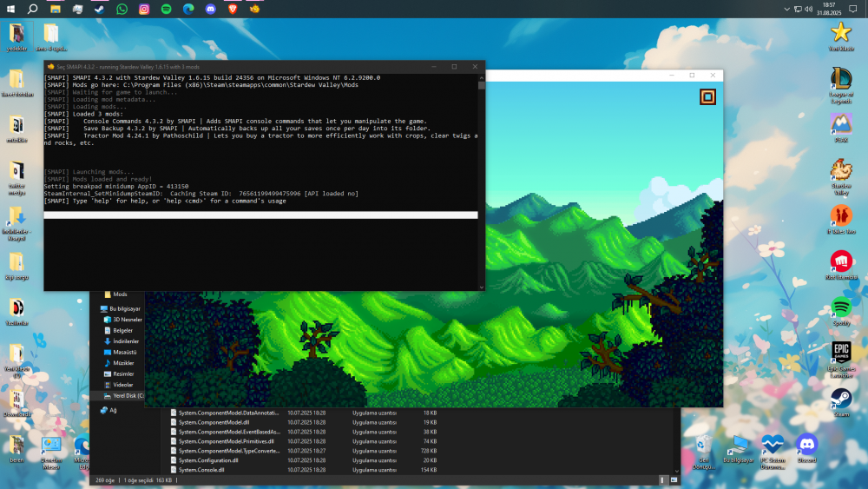The width and height of the screenshot is (868, 489).
Task: Click the SMAPI console scrollbar down arrow
Action: pos(482,287)
